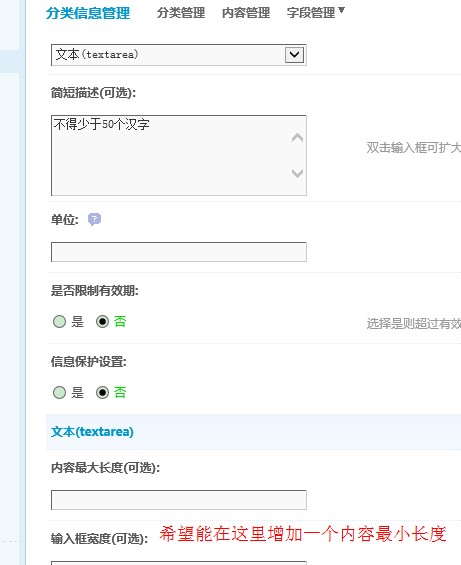
Task: Click the 简短描述(可选) label
Action: 93,93
